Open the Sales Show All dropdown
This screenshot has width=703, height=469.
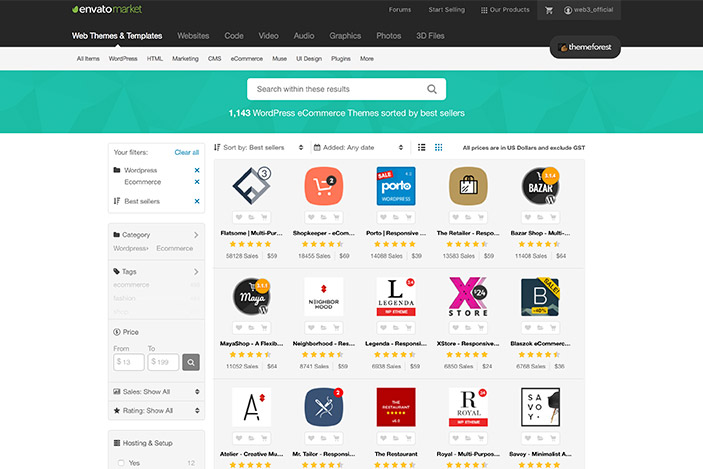[x=156, y=391]
